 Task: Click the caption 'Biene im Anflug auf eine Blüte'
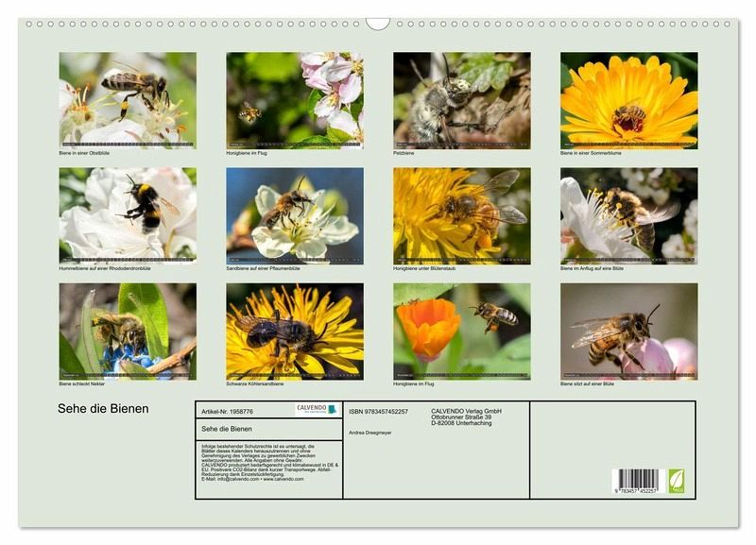(593, 268)
